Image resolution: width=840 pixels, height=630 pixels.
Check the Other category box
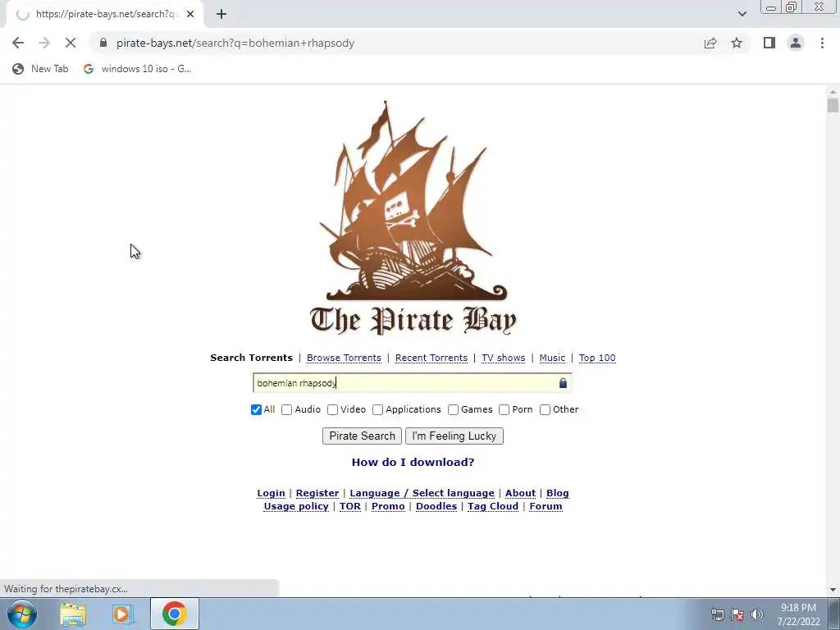point(545,410)
